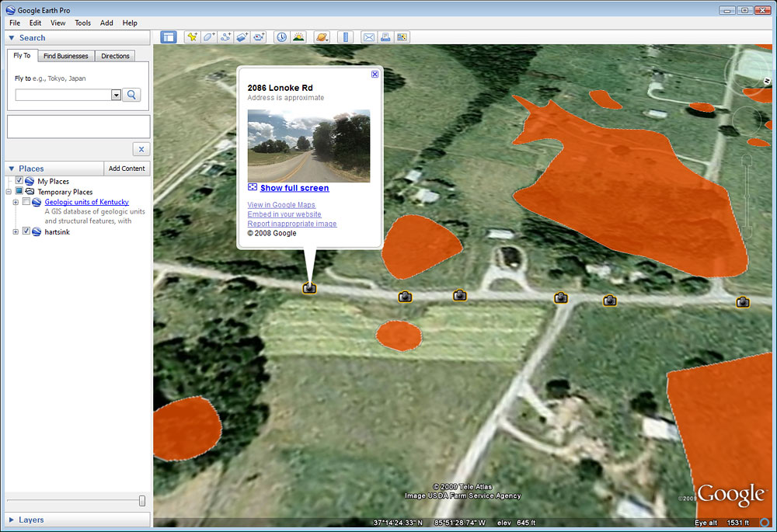Select the hartsink item in Places
Image resolution: width=777 pixels, height=532 pixels.
tap(57, 231)
